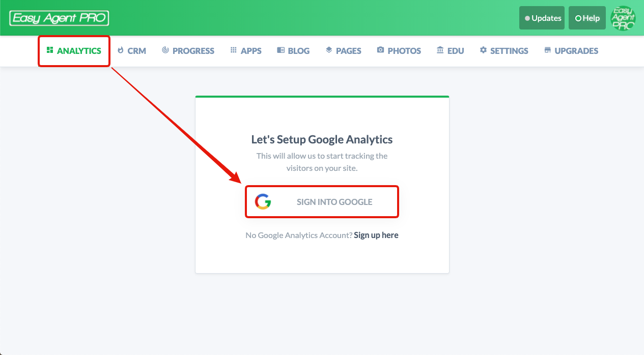
Task: Click the Pages layers icon
Action: point(329,50)
